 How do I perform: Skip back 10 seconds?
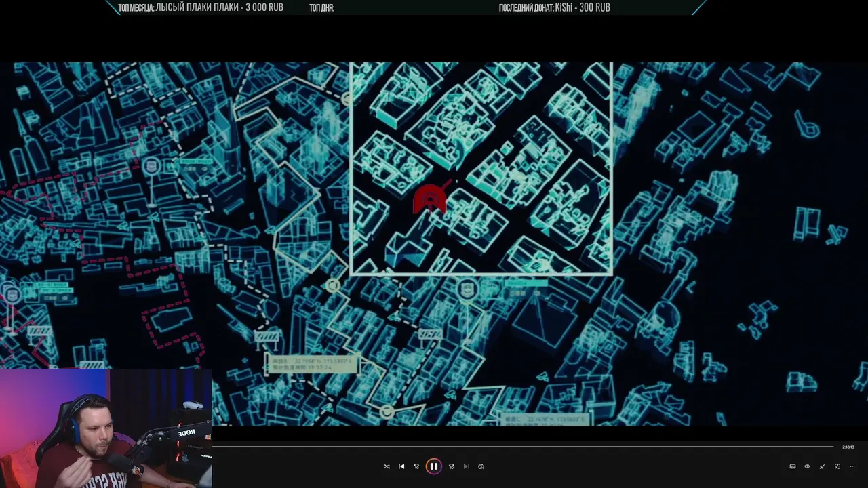416,466
